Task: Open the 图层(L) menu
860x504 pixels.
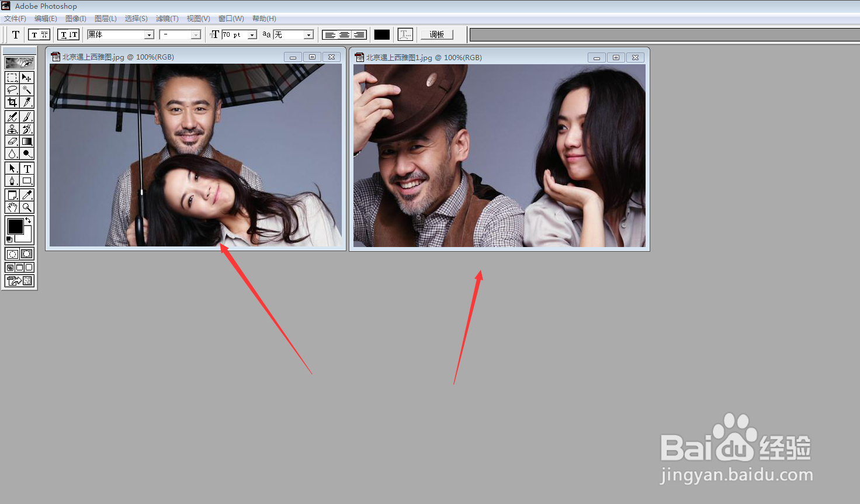Action: click(x=106, y=19)
